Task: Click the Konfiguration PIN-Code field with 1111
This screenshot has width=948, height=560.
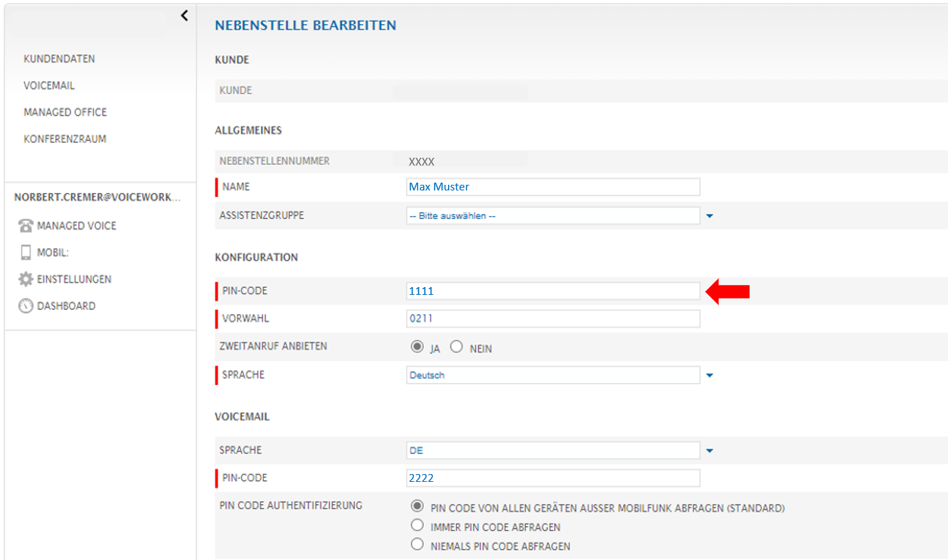Action: [553, 291]
